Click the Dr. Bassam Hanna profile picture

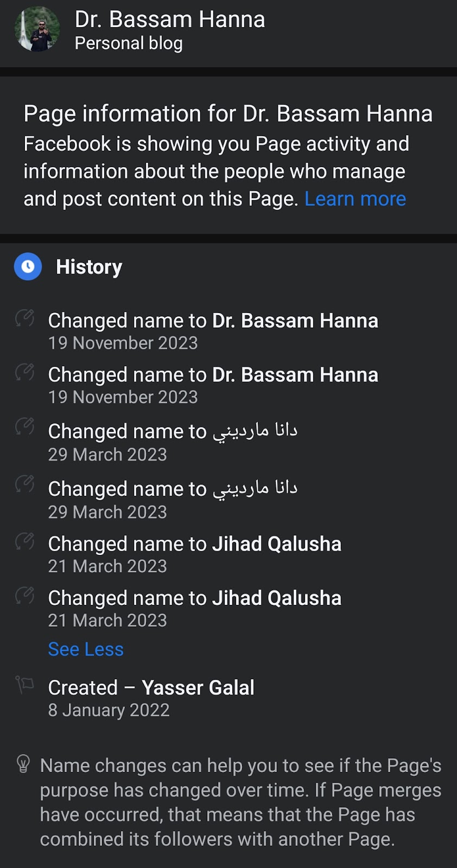point(37,29)
